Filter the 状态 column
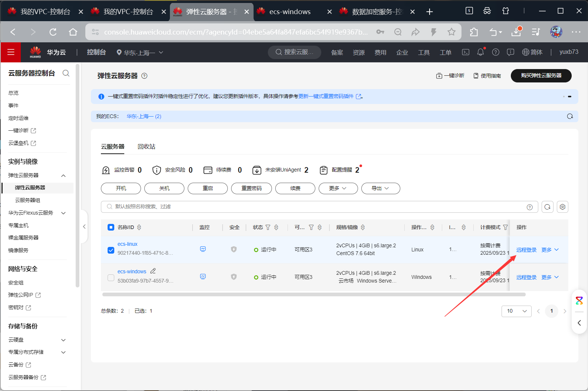The width and height of the screenshot is (588, 391). (268, 227)
